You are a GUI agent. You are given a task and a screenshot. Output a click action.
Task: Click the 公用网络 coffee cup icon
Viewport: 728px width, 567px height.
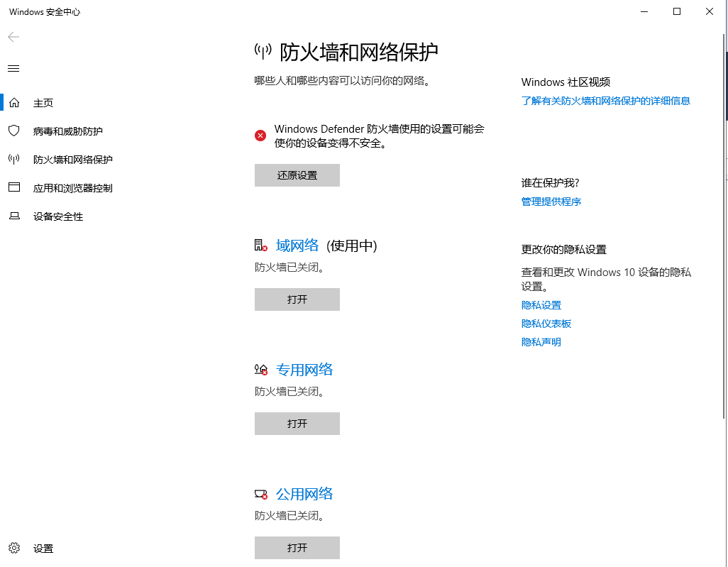click(x=261, y=494)
